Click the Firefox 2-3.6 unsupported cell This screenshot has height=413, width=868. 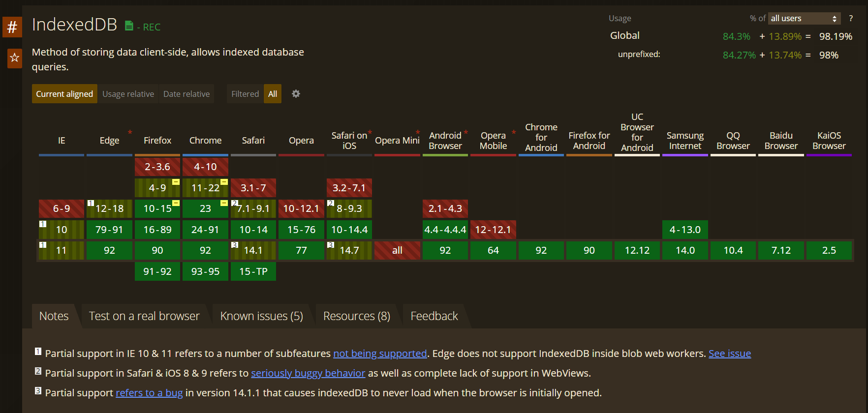[157, 167]
